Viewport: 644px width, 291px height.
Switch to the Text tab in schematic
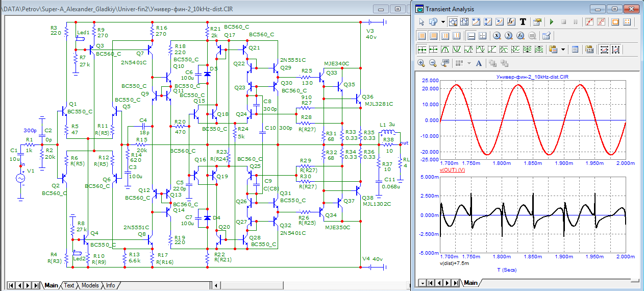point(68,285)
